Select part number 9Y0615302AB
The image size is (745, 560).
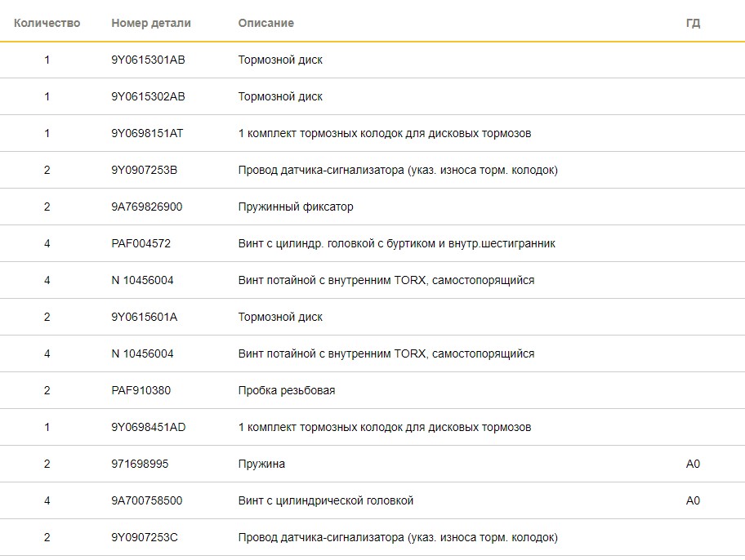point(148,96)
